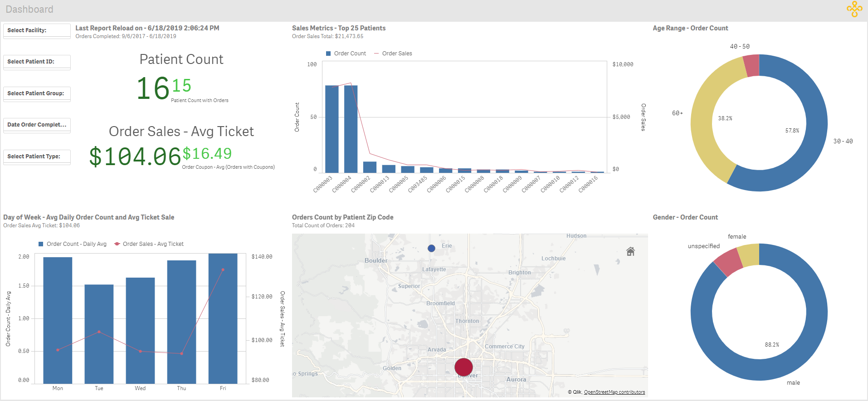Image resolution: width=868 pixels, height=401 pixels.
Task: Select the large red Denver map bubble
Action: [x=463, y=367]
